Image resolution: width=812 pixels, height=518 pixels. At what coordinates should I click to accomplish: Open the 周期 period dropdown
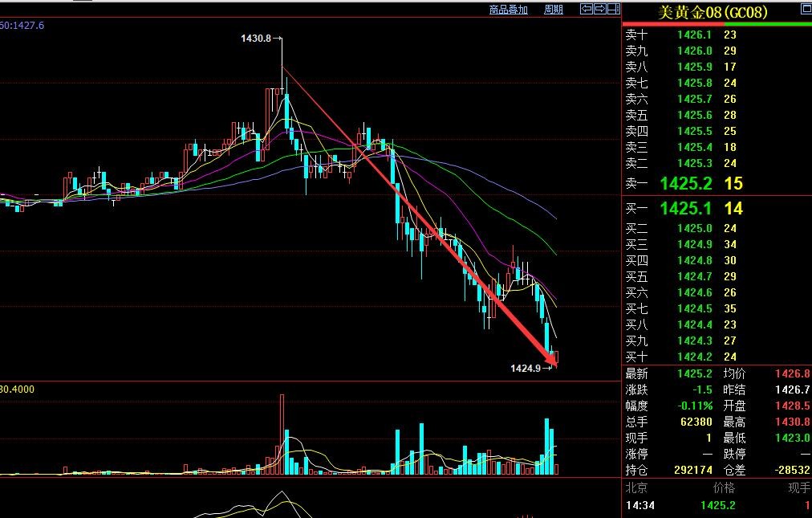(553, 10)
